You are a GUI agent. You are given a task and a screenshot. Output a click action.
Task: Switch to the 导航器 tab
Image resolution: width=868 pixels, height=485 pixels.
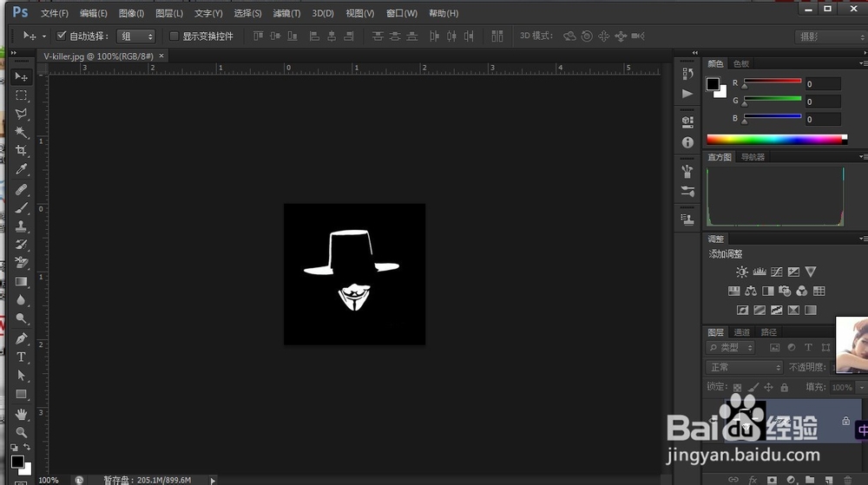pos(753,157)
